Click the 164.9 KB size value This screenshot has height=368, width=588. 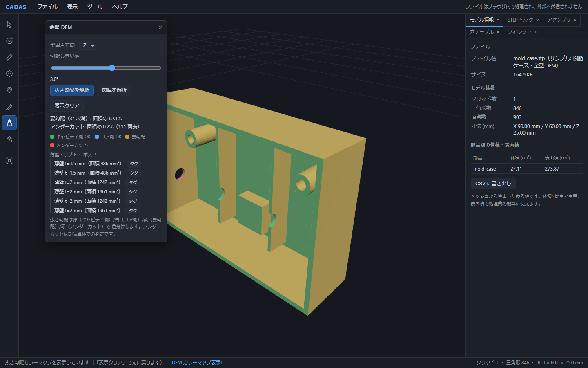click(523, 75)
